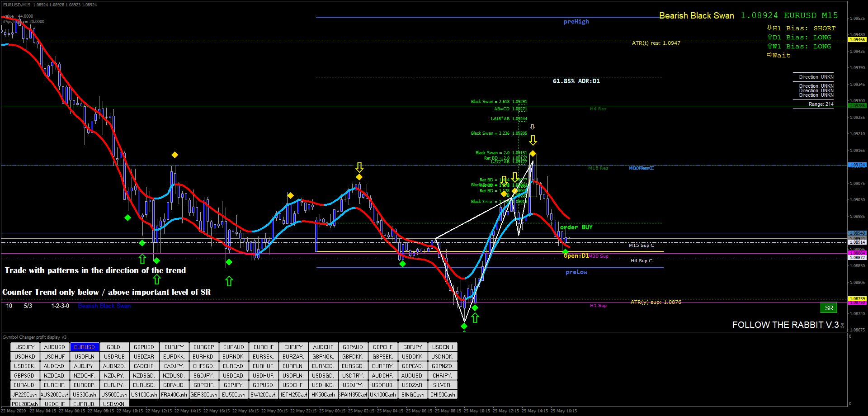Load the USDCAD. chart
This screenshot has width=868, height=416.
pos(234,375)
